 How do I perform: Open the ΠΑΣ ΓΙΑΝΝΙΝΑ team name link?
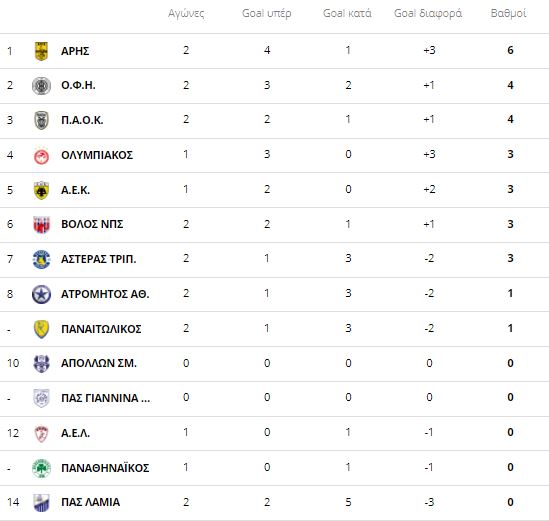point(105,398)
